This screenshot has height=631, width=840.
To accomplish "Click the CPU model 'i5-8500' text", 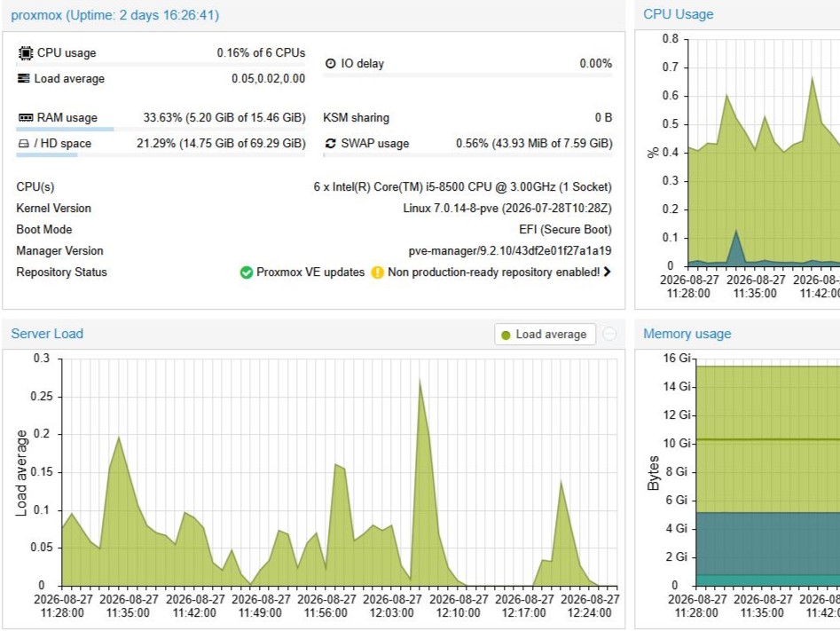I will (x=445, y=186).
